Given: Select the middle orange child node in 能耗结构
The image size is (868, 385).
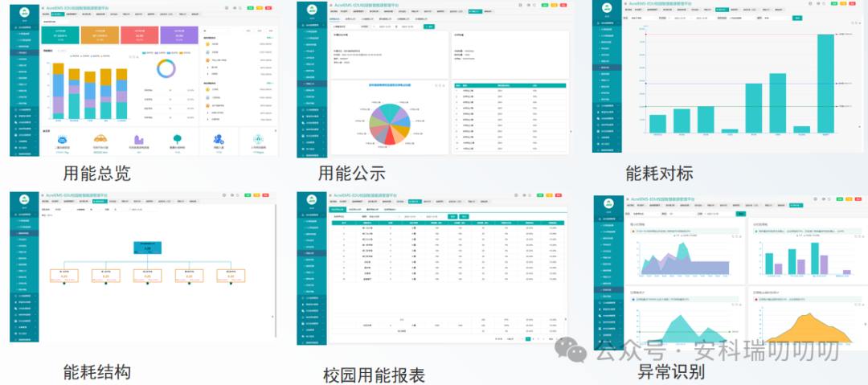Looking at the screenshot, I should tap(147, 276).
